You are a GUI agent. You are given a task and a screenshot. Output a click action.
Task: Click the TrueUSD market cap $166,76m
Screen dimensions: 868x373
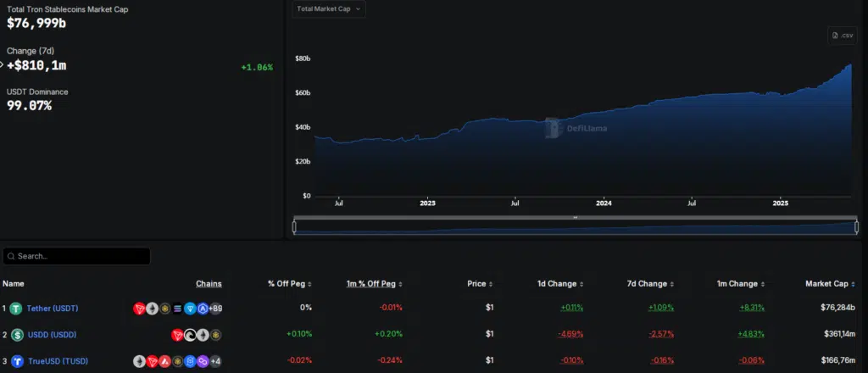click(x=838, y=361)
